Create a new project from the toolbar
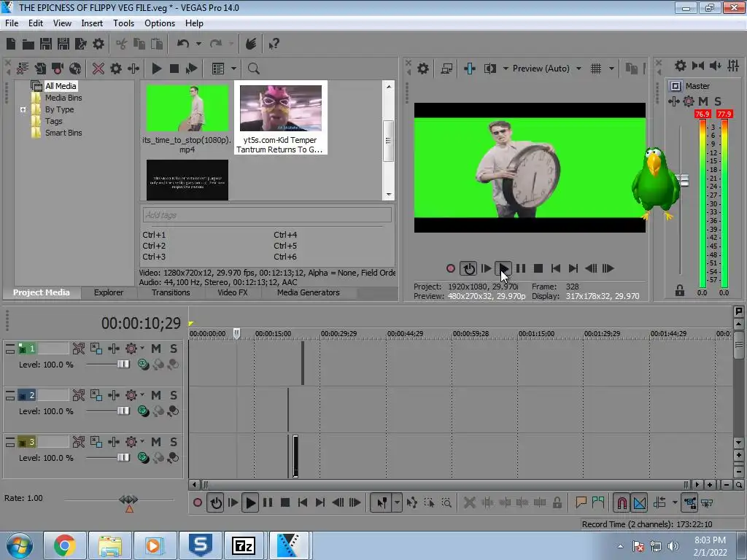 point(11,44)
